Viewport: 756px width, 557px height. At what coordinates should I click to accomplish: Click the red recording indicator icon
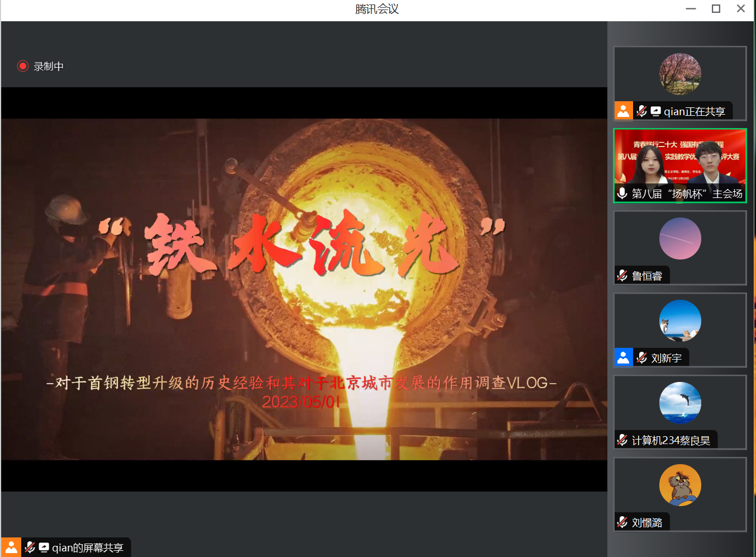(x=22, y=66)
